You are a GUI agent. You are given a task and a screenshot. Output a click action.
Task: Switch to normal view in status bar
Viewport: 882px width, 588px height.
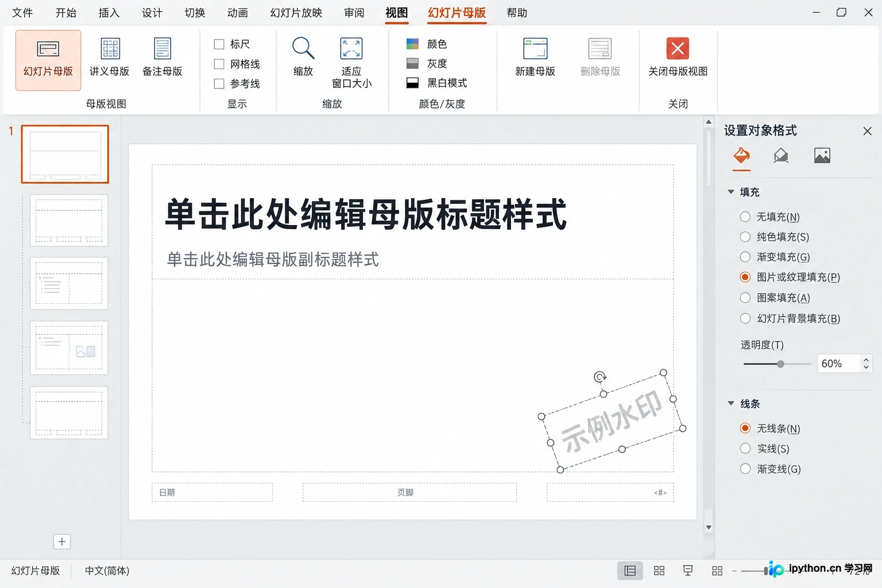[x=630, y=571]
